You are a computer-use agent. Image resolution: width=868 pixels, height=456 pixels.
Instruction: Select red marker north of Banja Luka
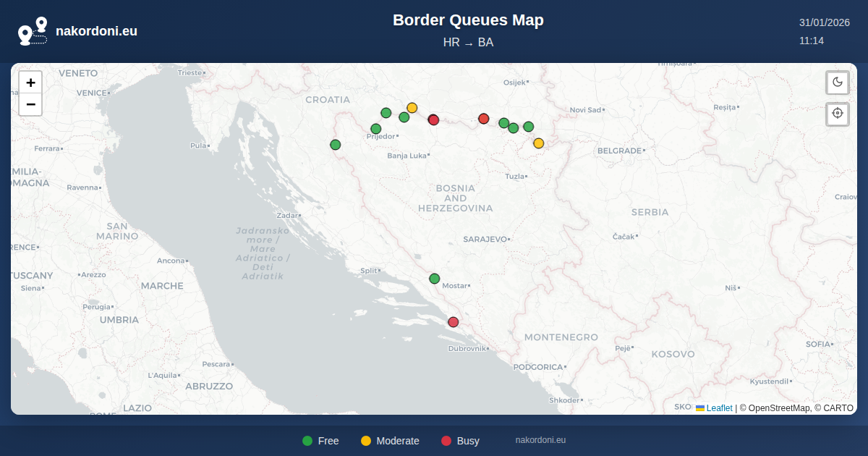tap(434, 120)
